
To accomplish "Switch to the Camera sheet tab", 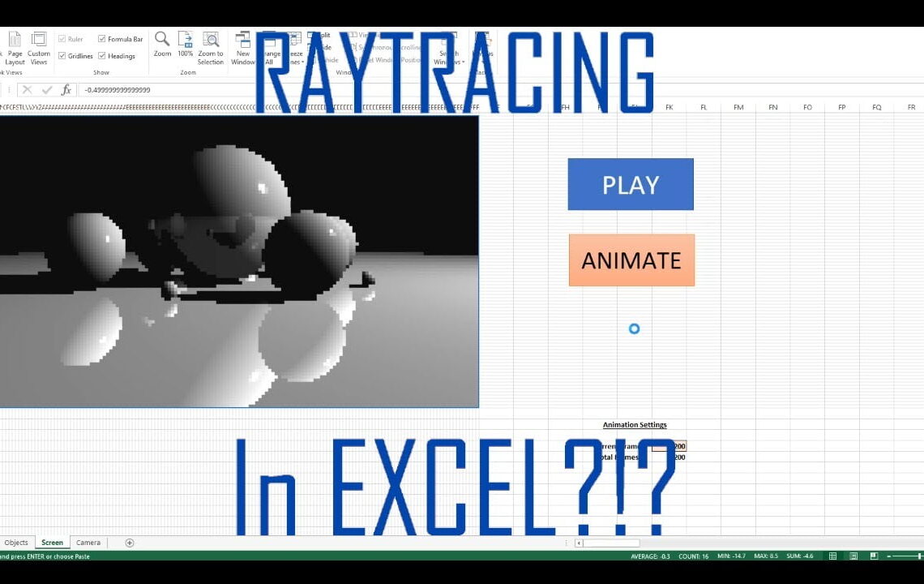I will pyautogui.click(x=88, y=542).
